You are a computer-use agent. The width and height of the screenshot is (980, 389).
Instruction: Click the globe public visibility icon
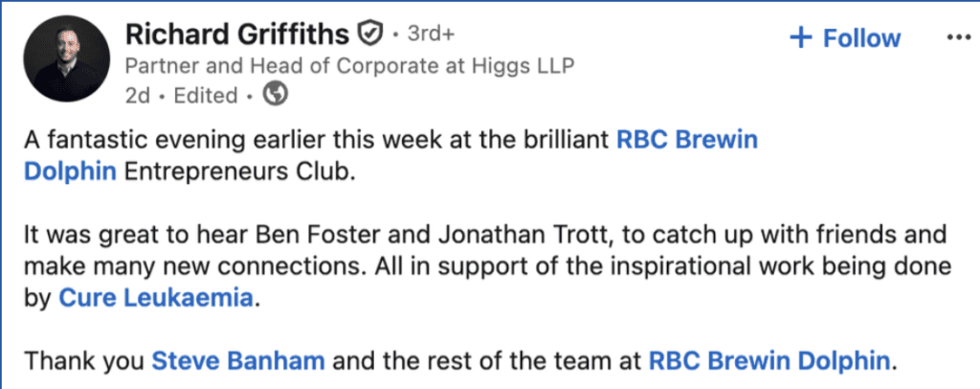pos(275,95)
